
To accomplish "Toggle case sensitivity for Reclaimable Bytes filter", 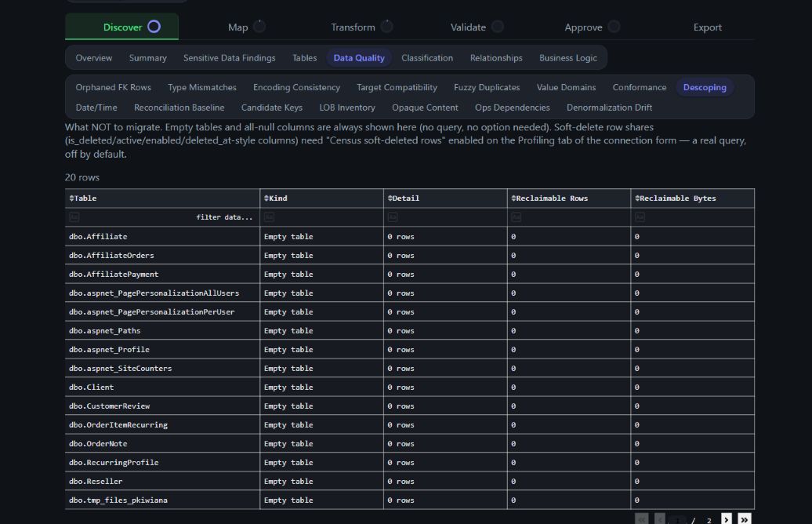I will pyautogui.click(x=640, y=217).
